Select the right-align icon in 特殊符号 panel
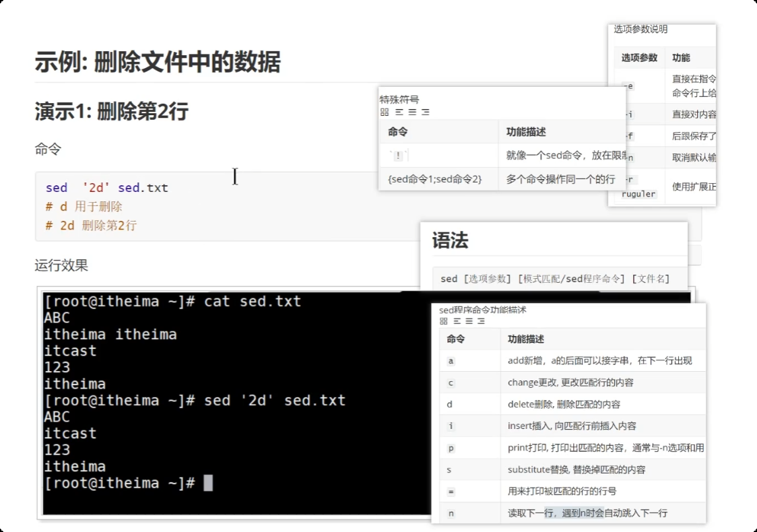This screenshot has height=532, width=757. pyautogui.click(x=425, y=112)
